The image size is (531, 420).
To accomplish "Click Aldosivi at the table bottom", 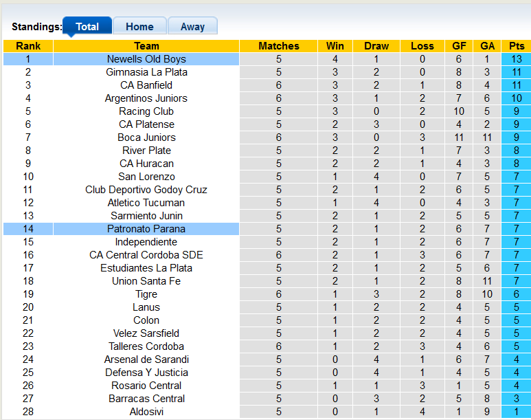I will pos(146,412).
